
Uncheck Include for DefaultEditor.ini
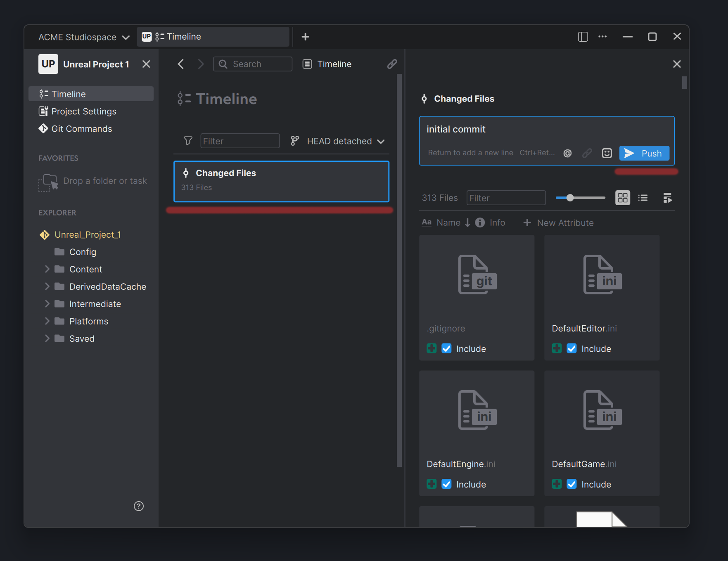click(x=571, y=348)
